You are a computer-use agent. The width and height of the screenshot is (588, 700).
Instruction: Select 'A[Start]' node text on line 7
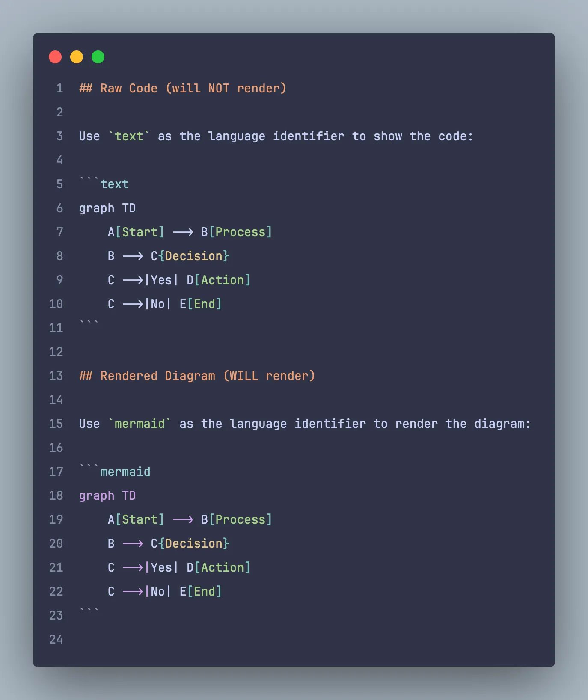click(136, 232)
